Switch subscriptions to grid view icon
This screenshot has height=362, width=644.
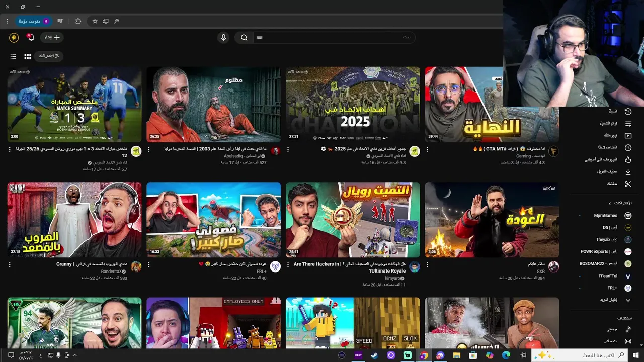point(28,56)
